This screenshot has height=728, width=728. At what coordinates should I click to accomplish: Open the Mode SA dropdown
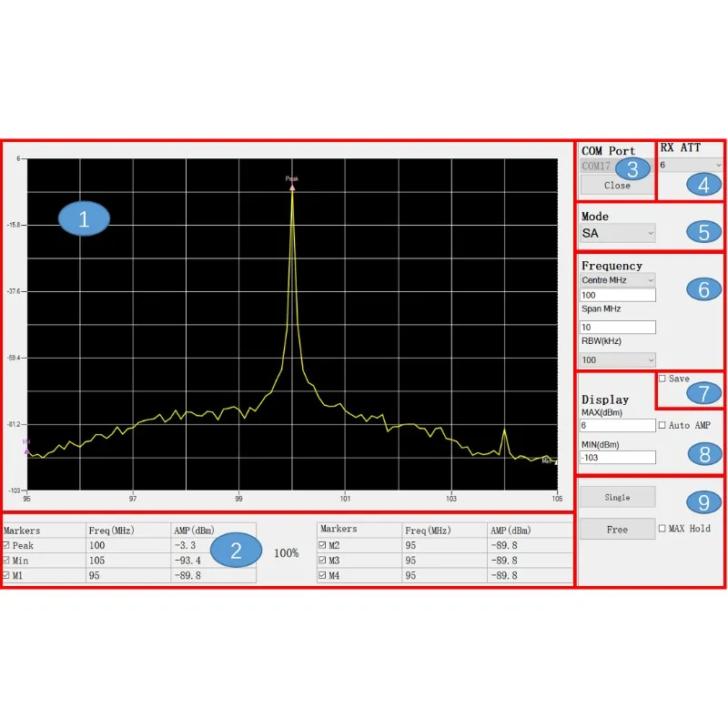618,233
